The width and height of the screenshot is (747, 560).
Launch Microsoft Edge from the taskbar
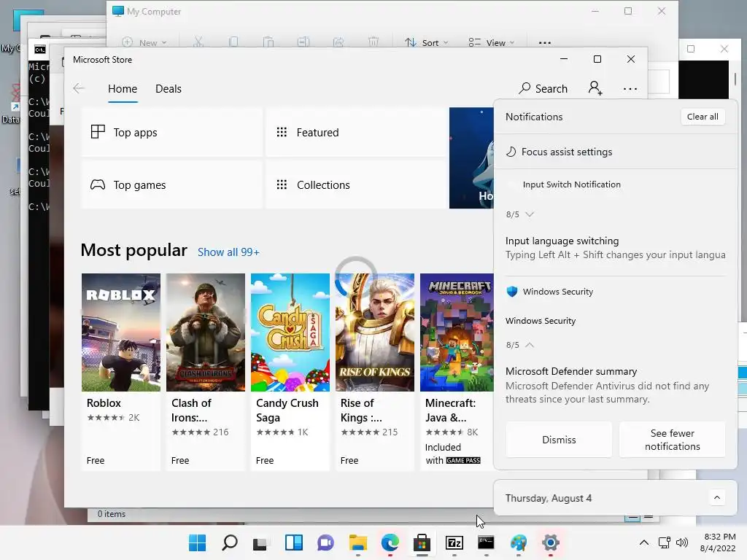pos(390,542)
